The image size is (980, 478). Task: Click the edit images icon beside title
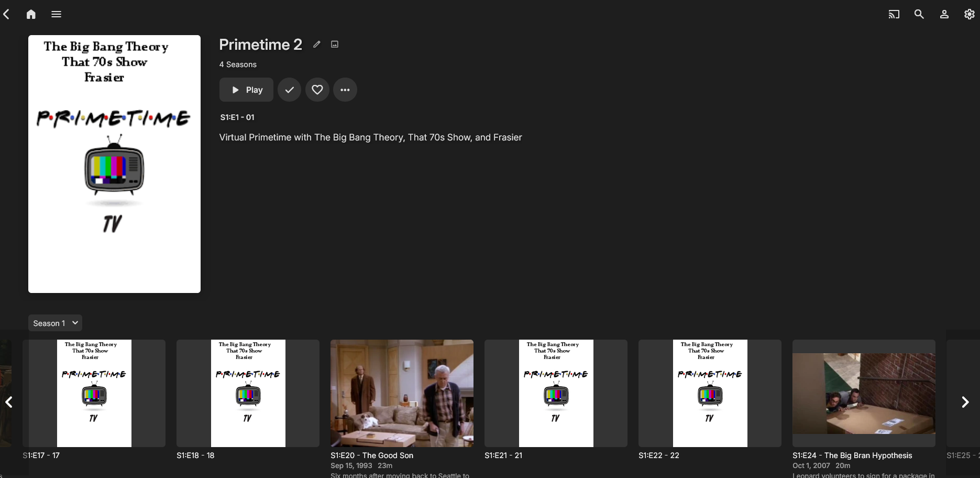coord(335,45)
